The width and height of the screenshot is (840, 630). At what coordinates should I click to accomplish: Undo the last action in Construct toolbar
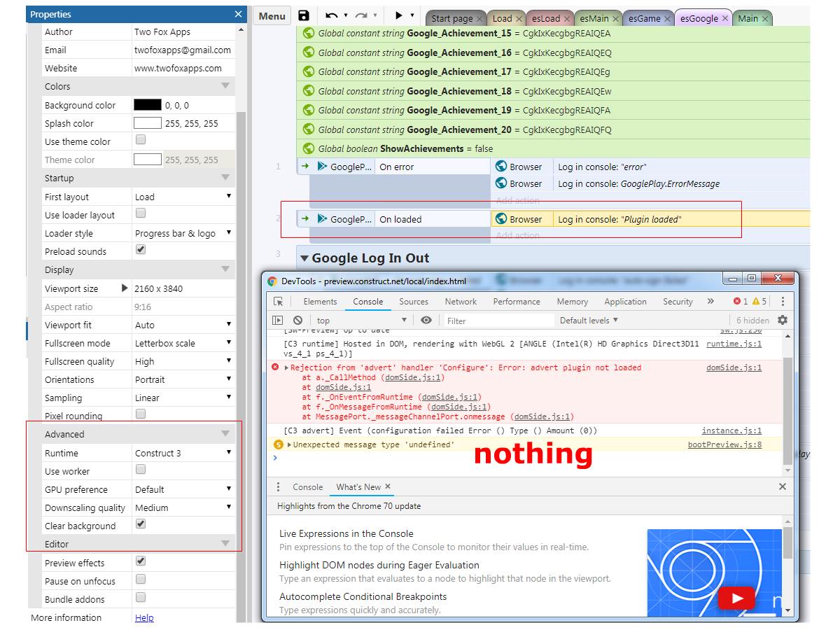[332, 15]
